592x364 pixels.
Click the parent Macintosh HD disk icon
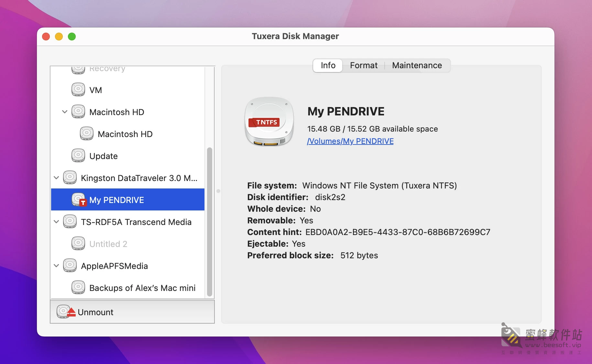click(78, 112)
